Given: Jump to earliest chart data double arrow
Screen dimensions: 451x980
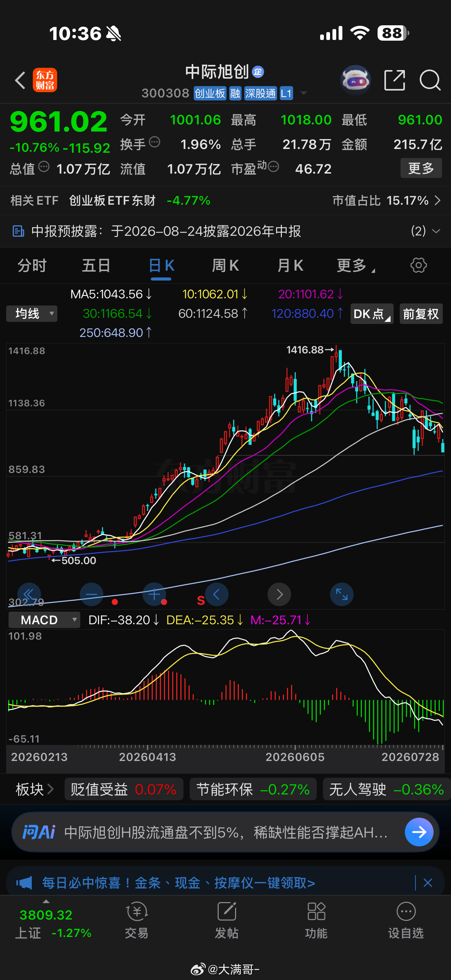Looking at the screenshot, I should 29,594.
